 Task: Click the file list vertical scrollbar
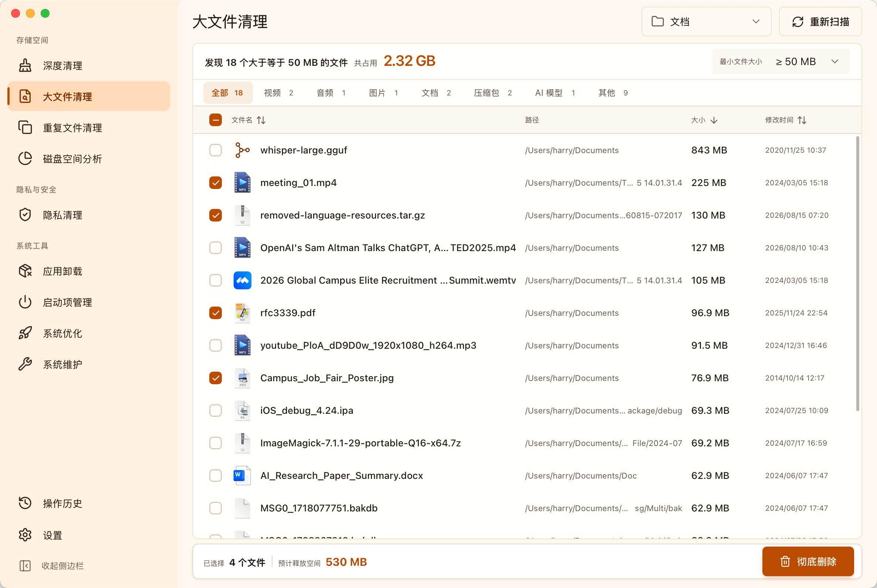[x=857, y=274]
